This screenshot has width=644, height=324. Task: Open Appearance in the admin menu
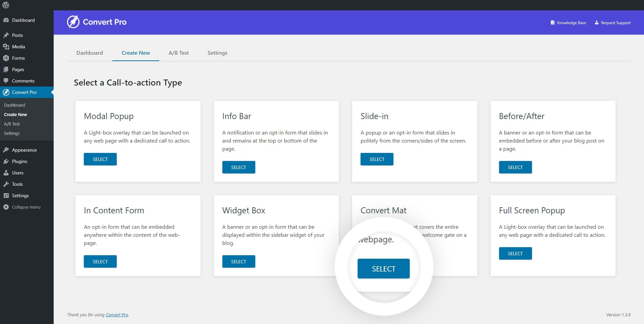24,150
